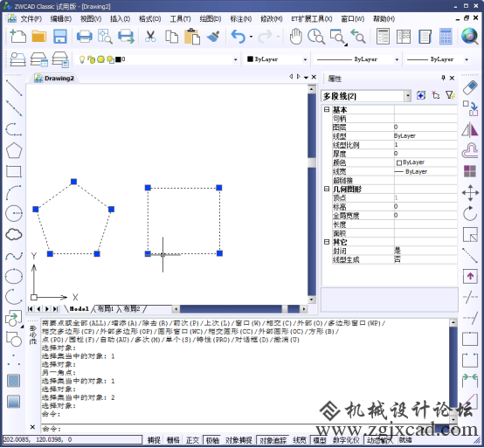Save the drawing with the floppy icon
Viewport: 484px width, 448px height.
pyautogui.click(x=60, y=36)
